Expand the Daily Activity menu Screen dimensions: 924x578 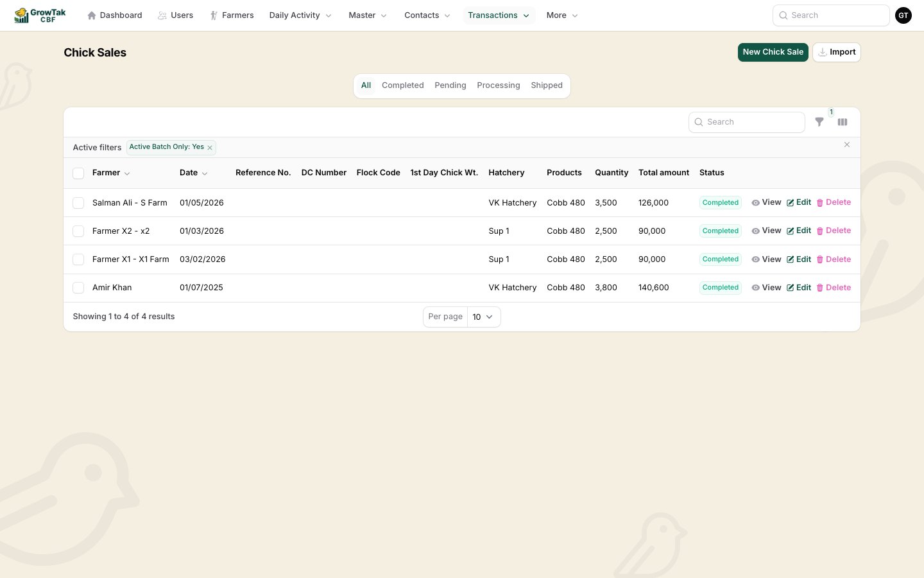coord(300,15)
